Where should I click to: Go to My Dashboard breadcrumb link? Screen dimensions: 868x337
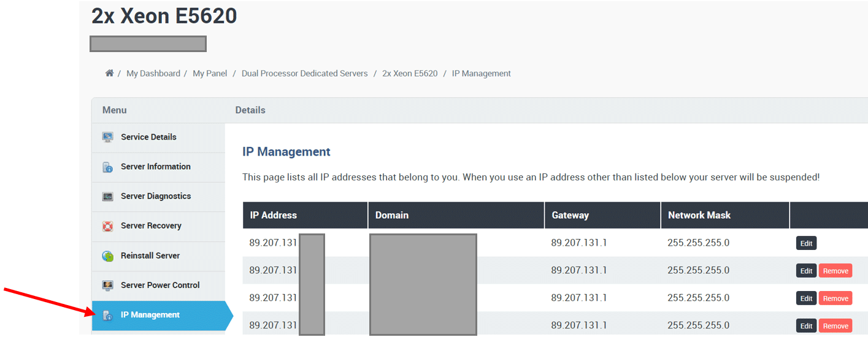(153, 74)
